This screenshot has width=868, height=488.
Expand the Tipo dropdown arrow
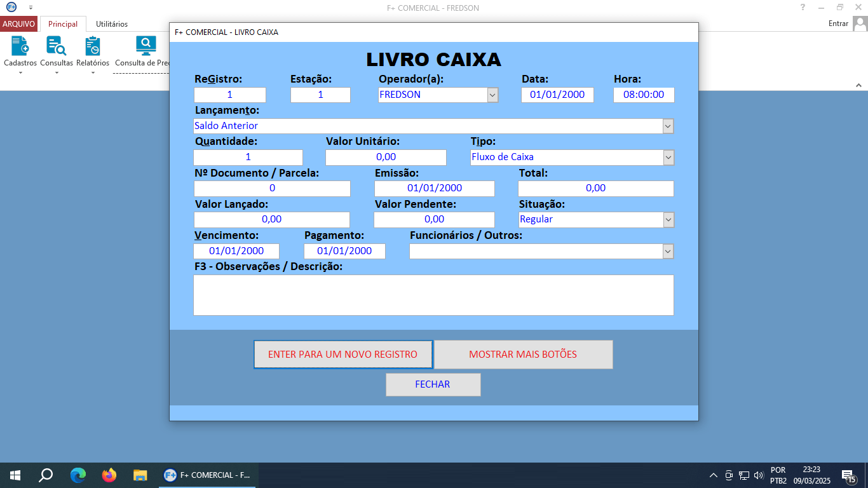click(x=668, y=157)
